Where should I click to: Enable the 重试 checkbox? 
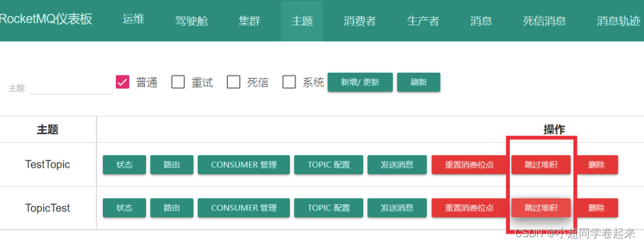pyautogui.click(x=178, y=82)
